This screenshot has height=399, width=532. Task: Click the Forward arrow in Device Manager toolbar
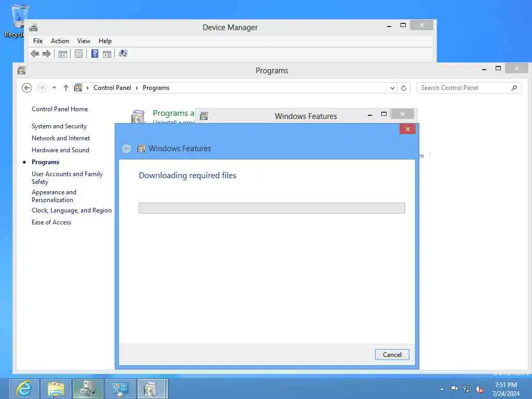click(x=46, y=54)
